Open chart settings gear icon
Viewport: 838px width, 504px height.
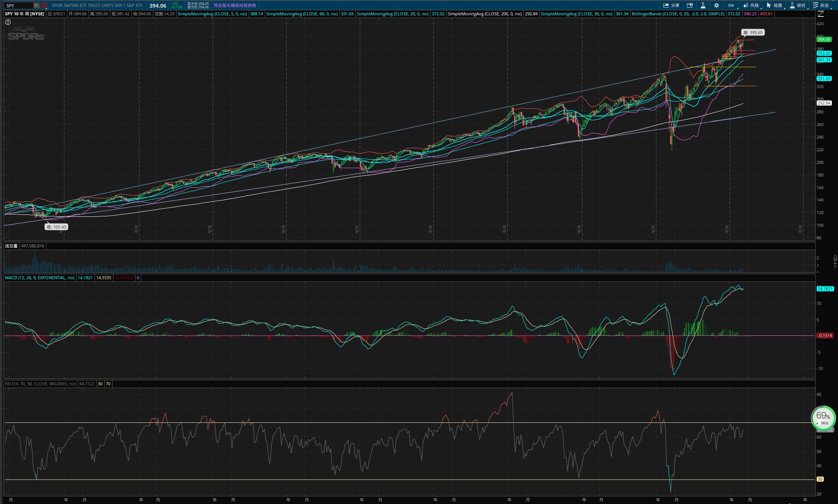point(717,5)
